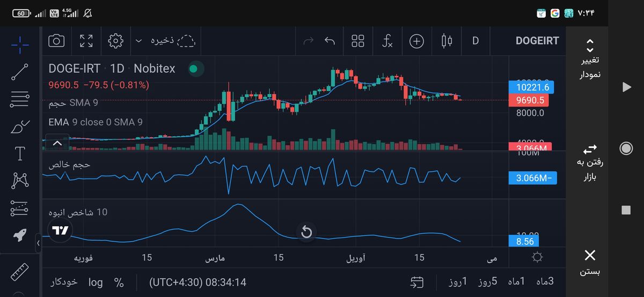
Task: Click the بستن close button
Action: [x=590, y=262]
